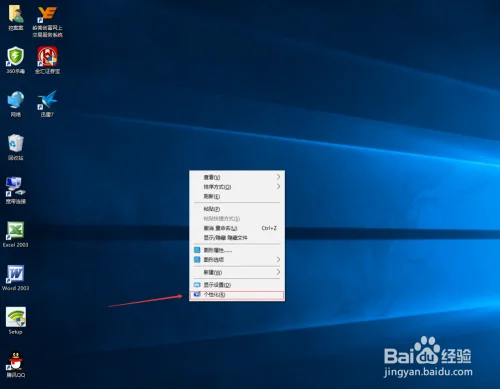Select the 迅雷7 blue bird shortcut

click(x=47, y=104)
